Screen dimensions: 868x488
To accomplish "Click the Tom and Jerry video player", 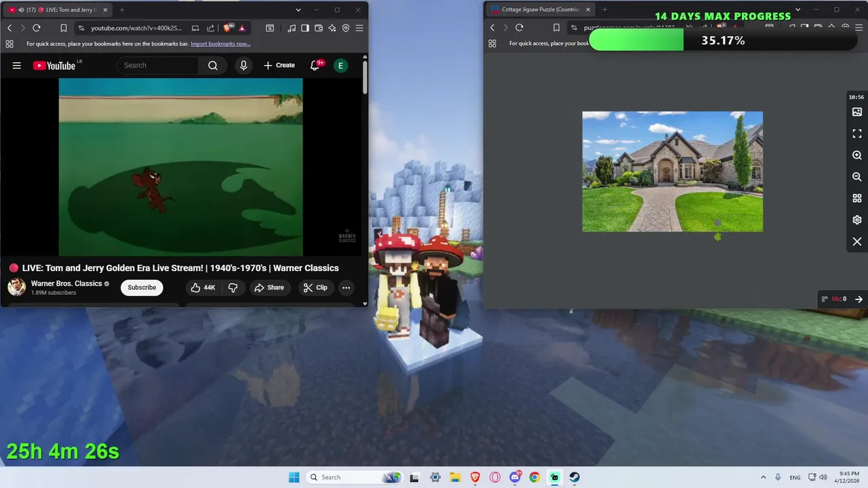I will 181,167.
